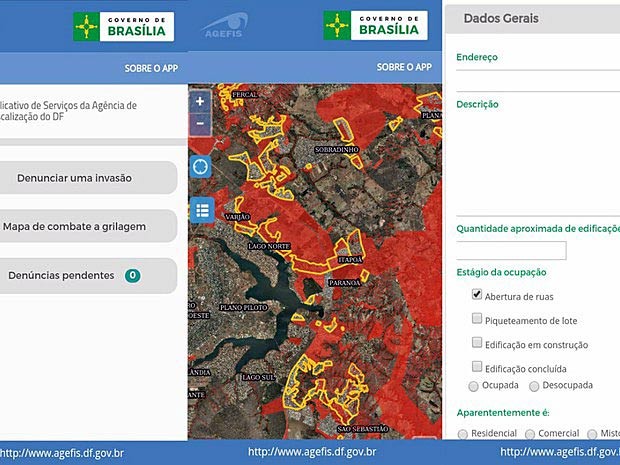Click the Sobradinho label on the map

coord(336,149)
